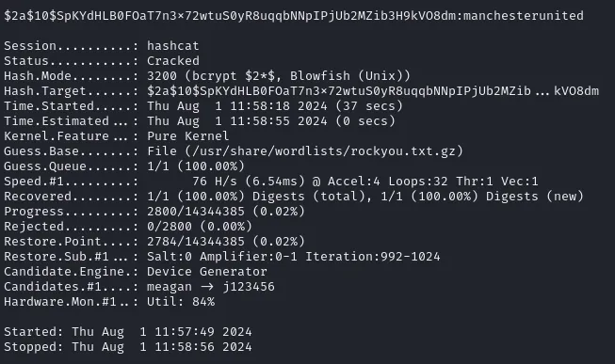615x364 pixels.
Task: Click the Progress value 2800/14344385
Action: pyautogui.click(x=196, y=212)
